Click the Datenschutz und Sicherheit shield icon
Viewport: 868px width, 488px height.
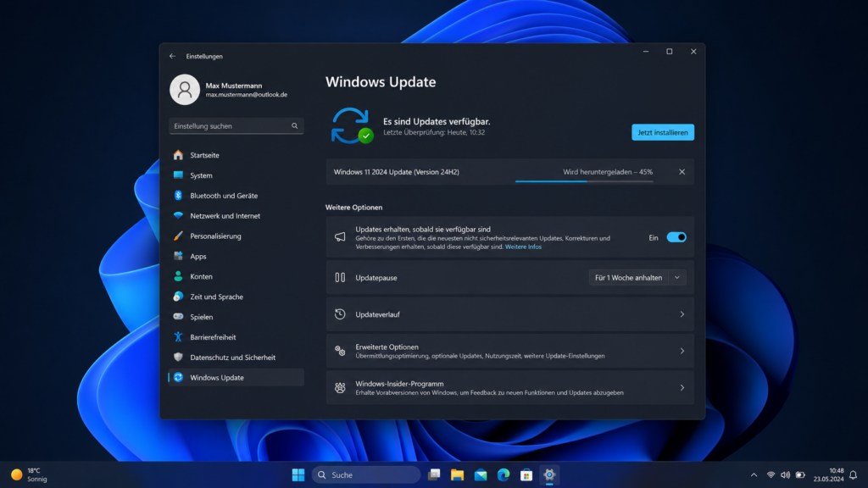(178, 357)
